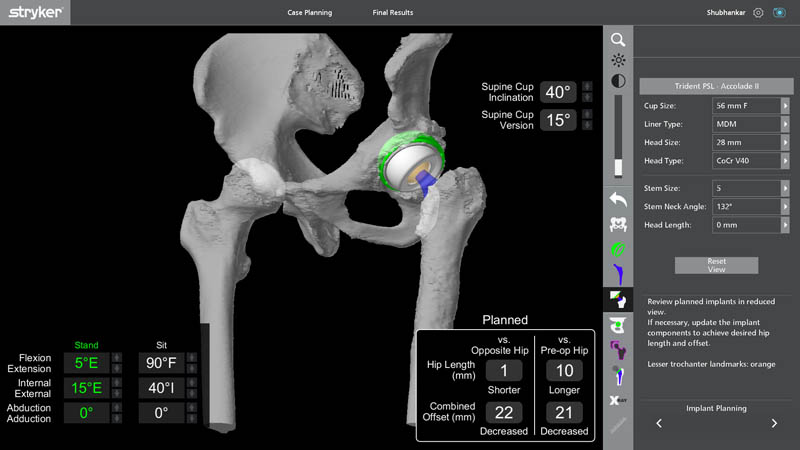This screenshot has width=800, height=450.
Task: Click the Stand rotation 15°E value
Action: coord(86,388)
